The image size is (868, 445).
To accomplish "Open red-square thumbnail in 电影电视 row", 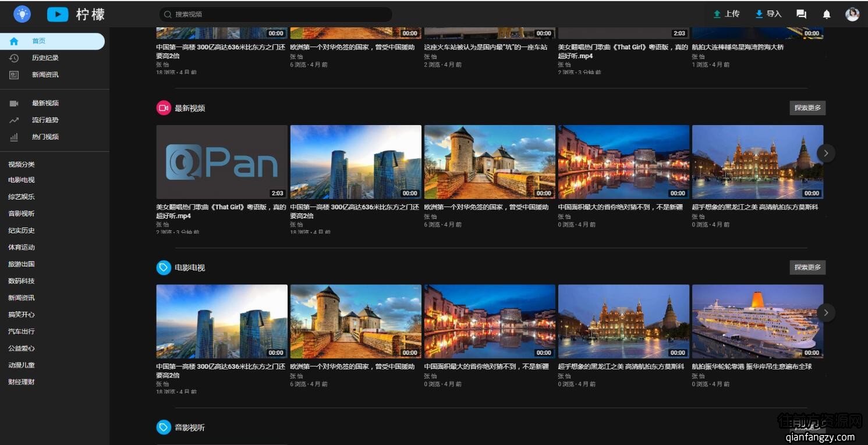I will pos(623,321).
